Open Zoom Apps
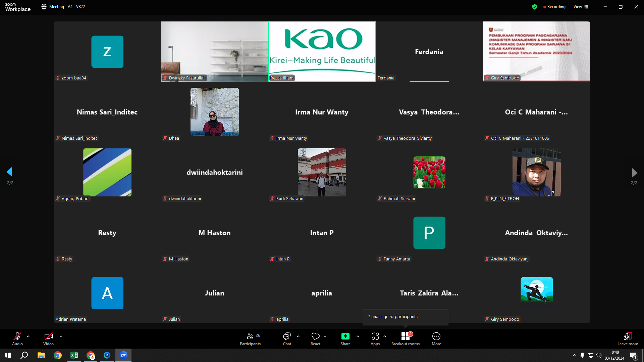This screenshot has height=362, width=644. click(375, 339)
